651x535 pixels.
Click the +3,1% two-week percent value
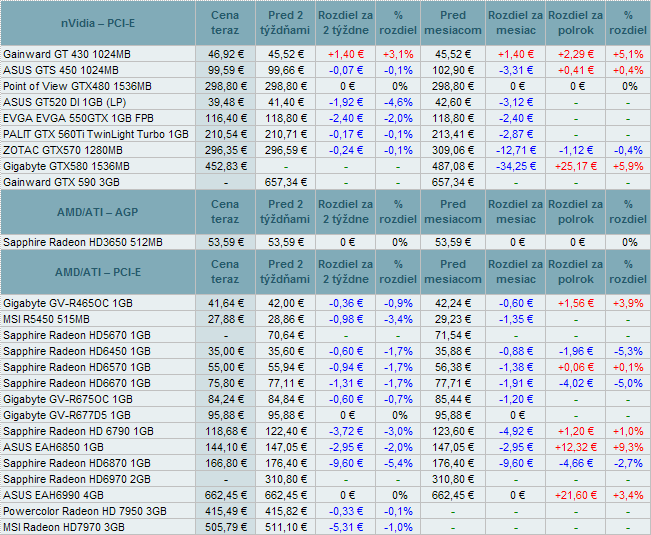coord(398,54)
